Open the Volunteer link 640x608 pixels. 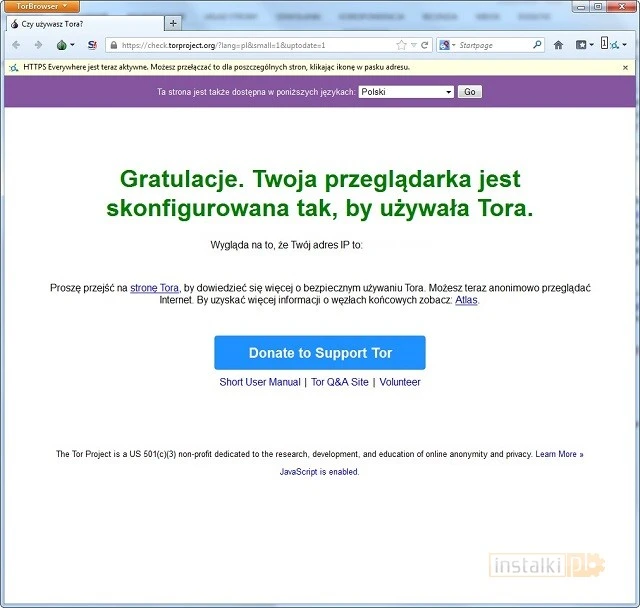click(x=400, y=382)
